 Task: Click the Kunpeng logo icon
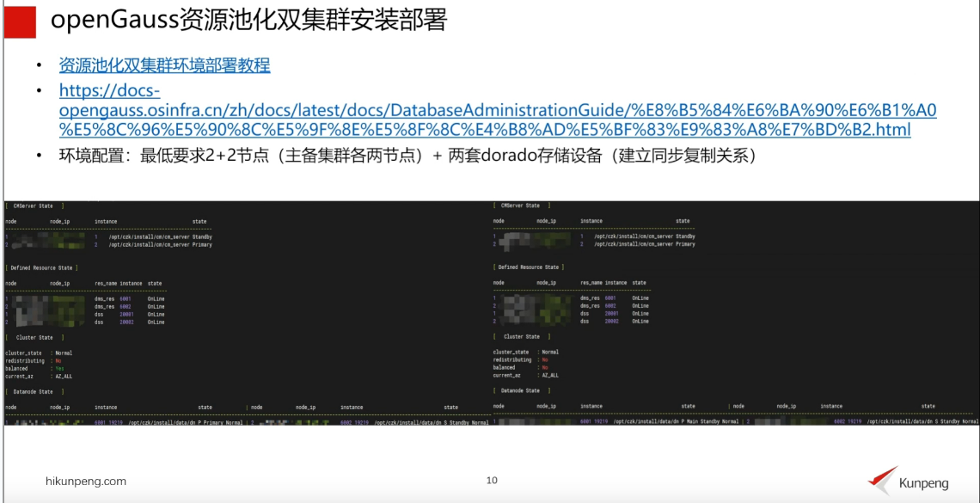click(883, 480)
